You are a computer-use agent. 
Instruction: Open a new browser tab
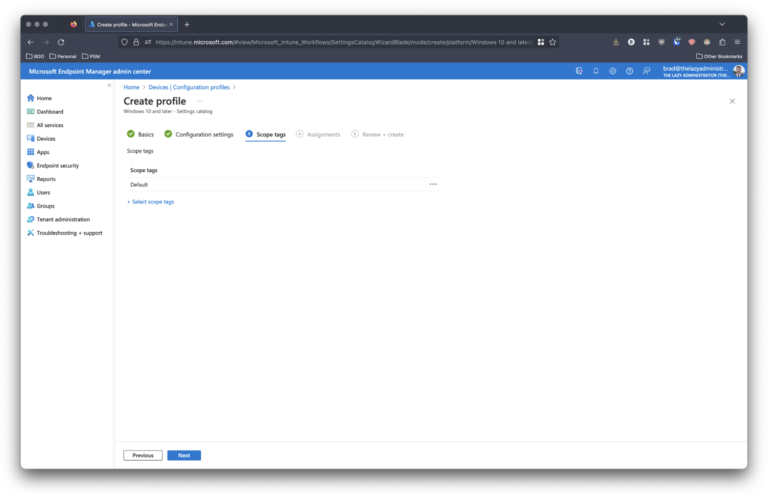[187, 24]
